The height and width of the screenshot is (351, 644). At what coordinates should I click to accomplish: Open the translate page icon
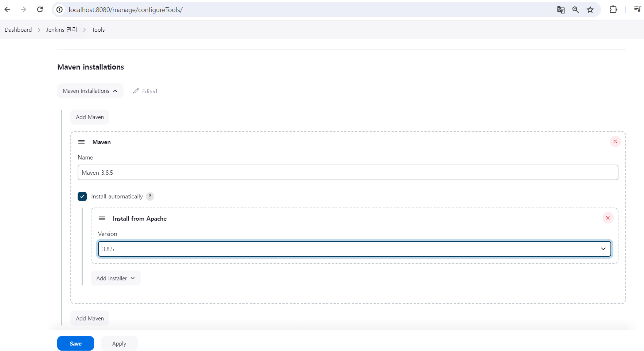[561, 10]
